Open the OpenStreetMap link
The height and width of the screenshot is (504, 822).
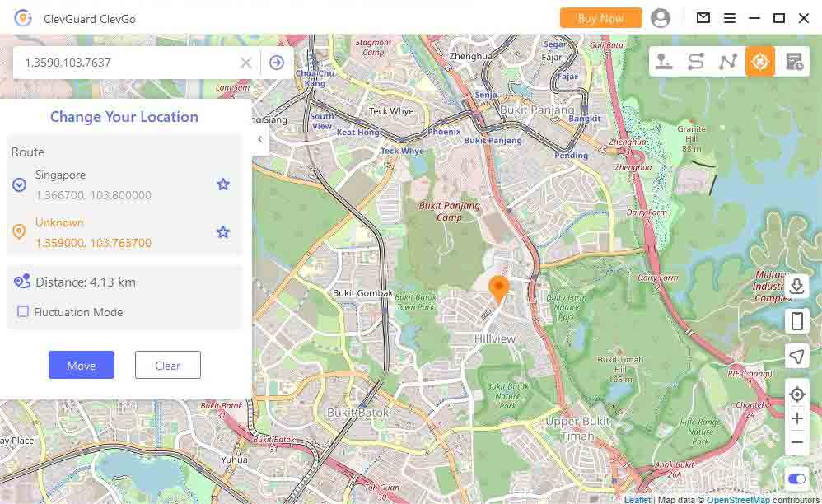(x=738, y=500)
